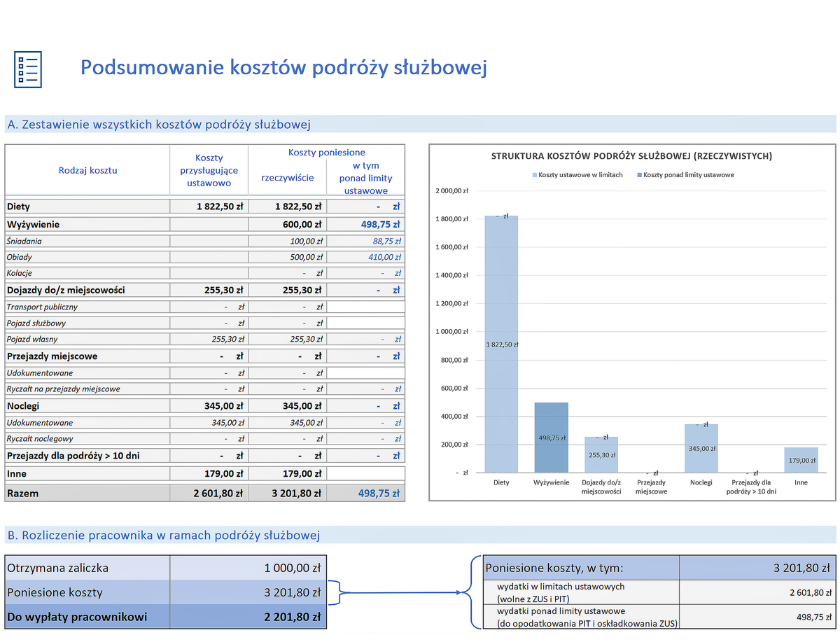
Task: Select the 'Diety' row label in table
Action: pos(18,207)
